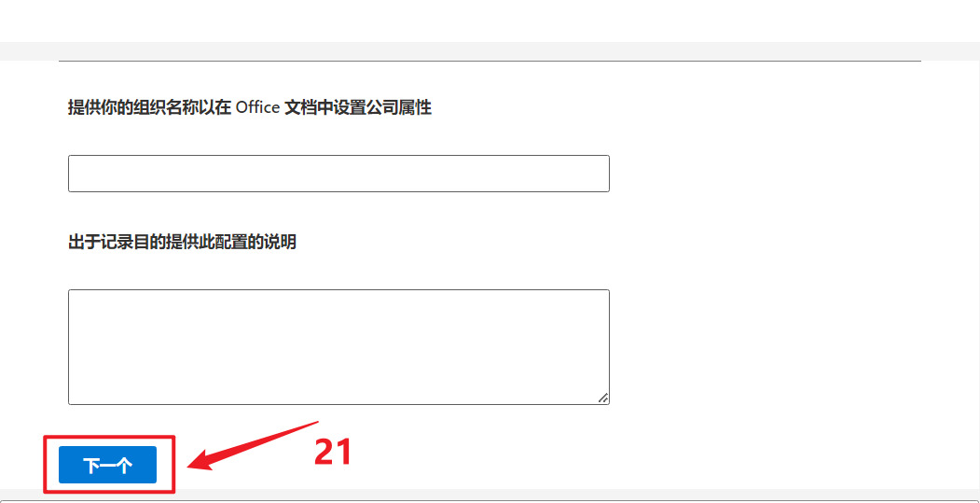Select the label 出于记录目的提供此配置的说明
This screenshot has height=503, width=980.
pos(182,242)
